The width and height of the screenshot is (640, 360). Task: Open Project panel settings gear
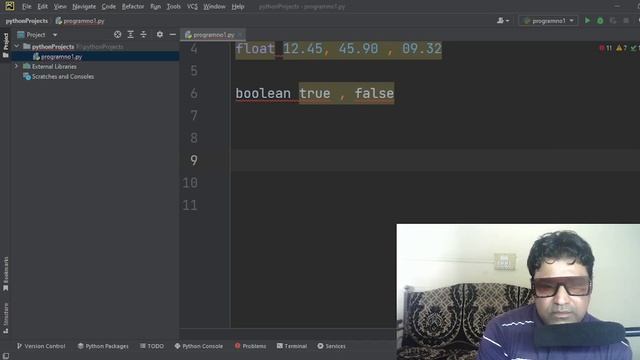tap(160, 35)
